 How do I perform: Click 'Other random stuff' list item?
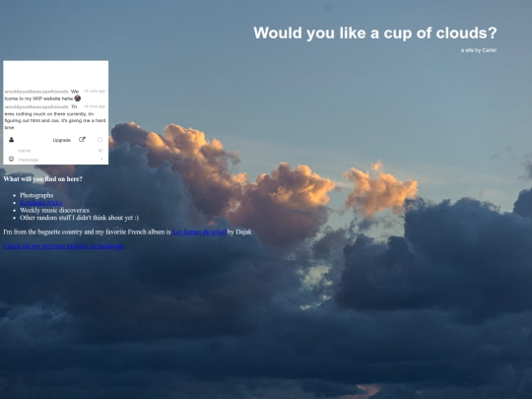[80, 218]
